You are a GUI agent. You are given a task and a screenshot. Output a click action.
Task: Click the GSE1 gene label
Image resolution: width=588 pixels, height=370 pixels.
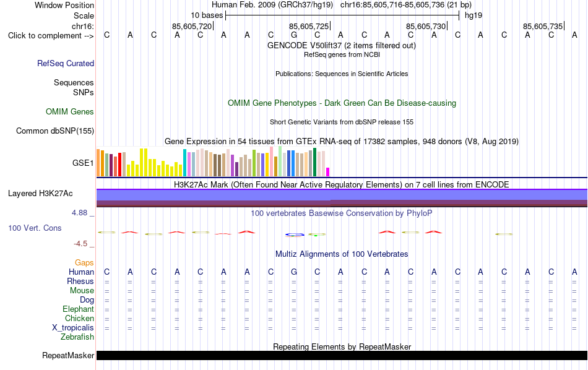[83, 163]
